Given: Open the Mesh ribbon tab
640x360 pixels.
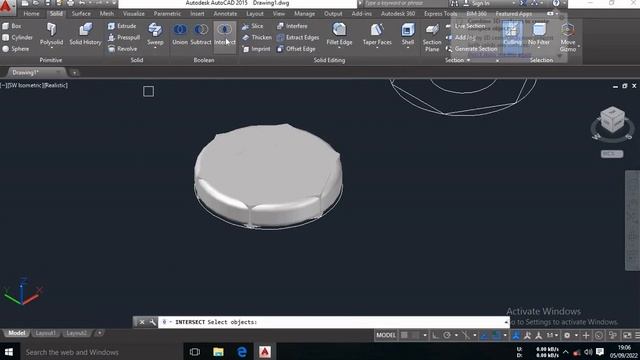Looking at the screenshot, I should 107,13.
